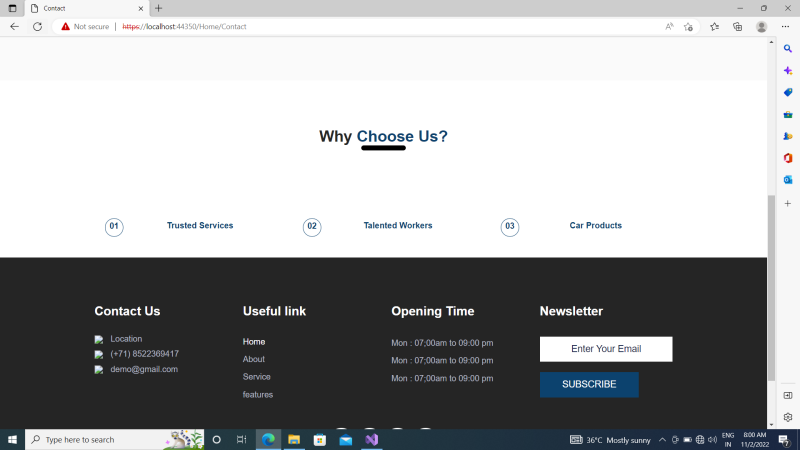
Task: Open Settings and more ellipsis menu
Action: pyautogui.click(x=786, y=27)
